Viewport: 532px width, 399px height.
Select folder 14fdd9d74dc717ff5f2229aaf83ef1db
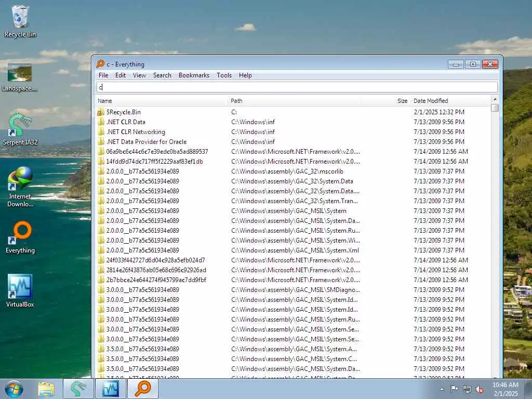155,161
